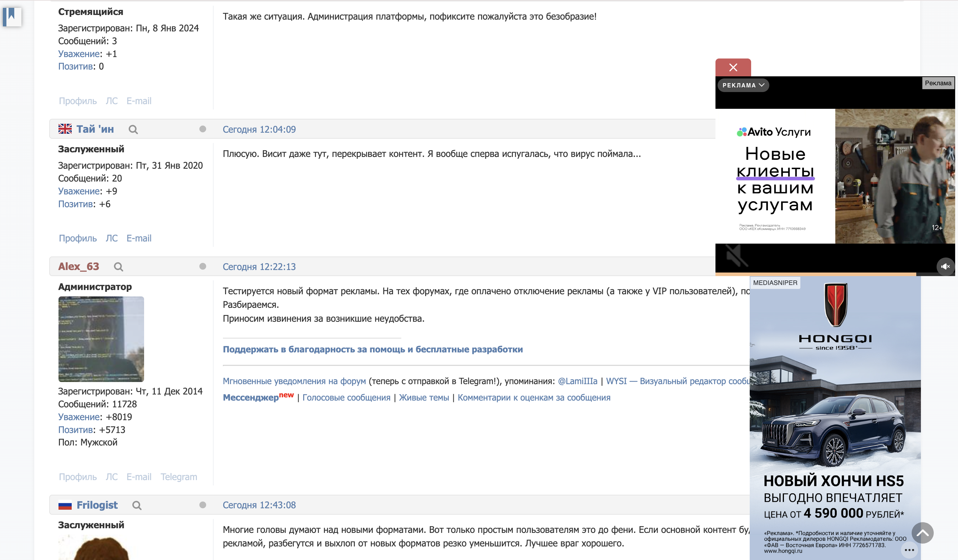
Task: Click Уважение link showing +9
Action: tap(79, 191)
